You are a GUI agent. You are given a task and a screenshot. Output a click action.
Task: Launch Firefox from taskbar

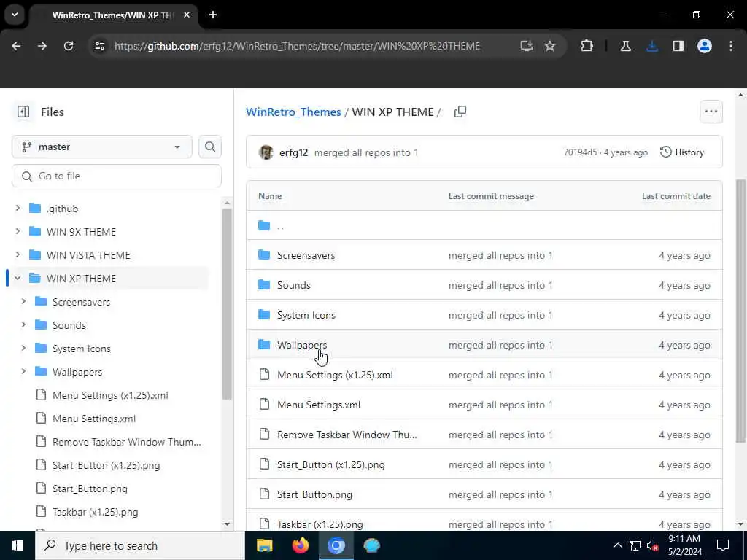coord(300,545)
